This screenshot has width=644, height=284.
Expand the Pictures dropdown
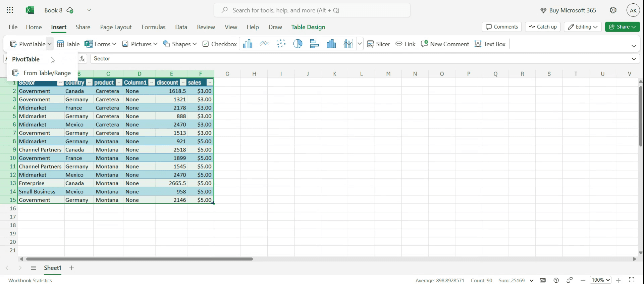[155, 44]
